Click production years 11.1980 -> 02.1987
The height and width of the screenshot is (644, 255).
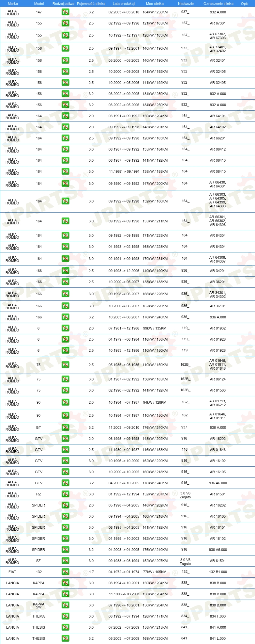(x=124, y=450)
